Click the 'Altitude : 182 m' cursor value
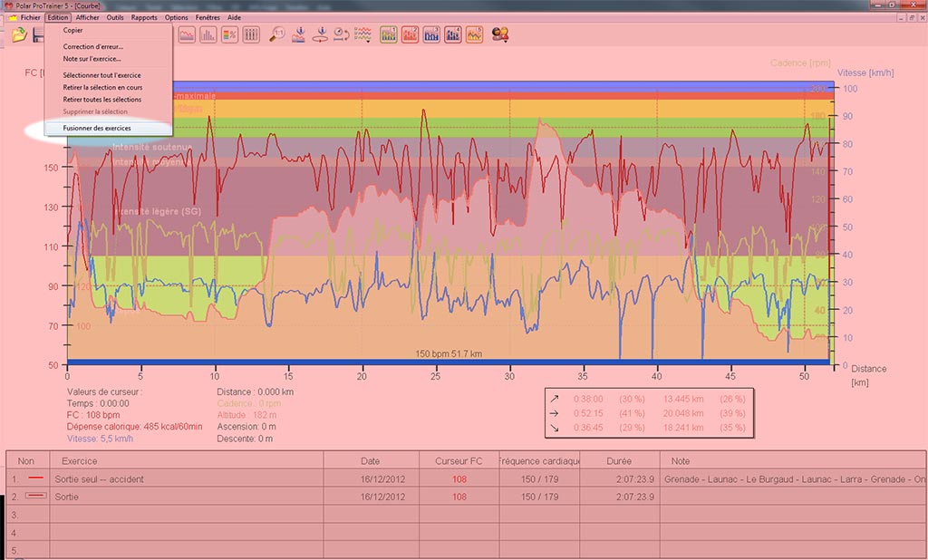928x560 pixels. pos(246,415)
